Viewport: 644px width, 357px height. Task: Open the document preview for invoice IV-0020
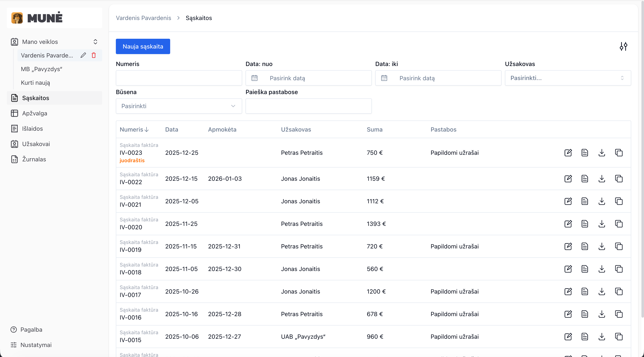coord(585,224)
